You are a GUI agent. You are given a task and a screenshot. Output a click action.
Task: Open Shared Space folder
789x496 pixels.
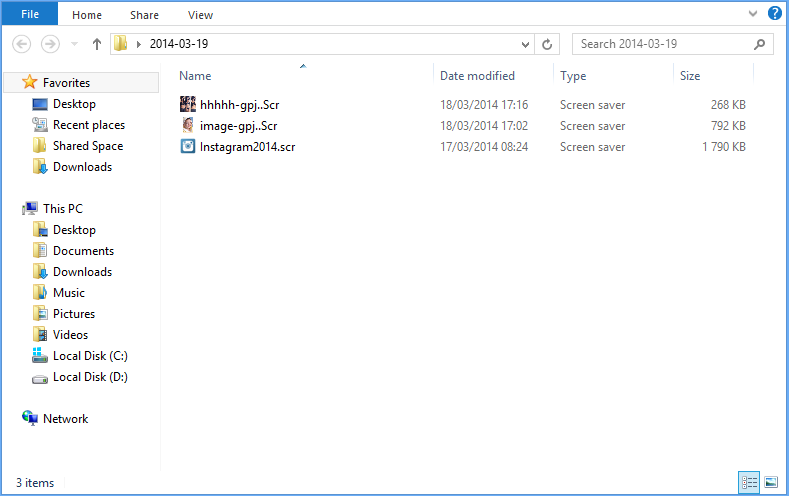tap(88, 146)
